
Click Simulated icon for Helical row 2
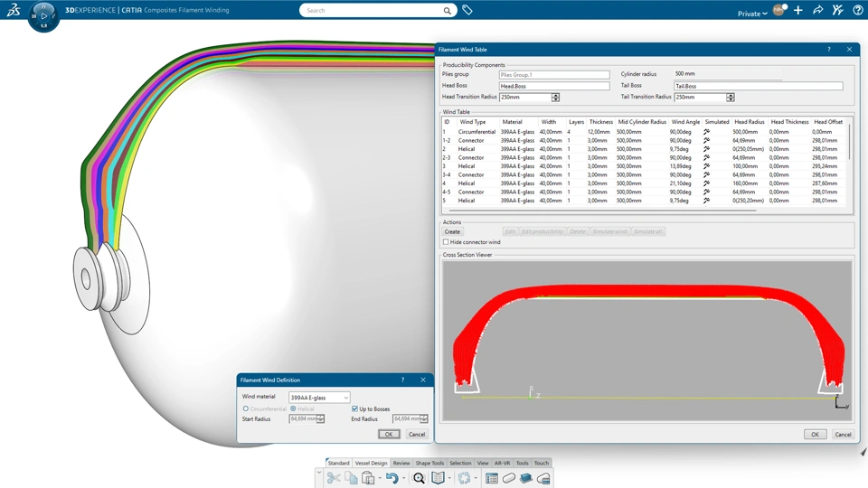coord(706,149)
